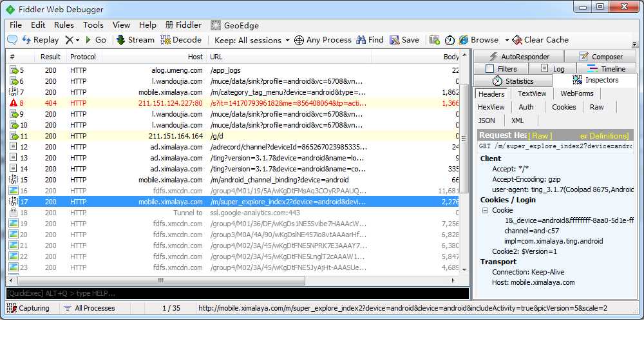Open the Keep: All sessions dropdown

coord(252,40)
